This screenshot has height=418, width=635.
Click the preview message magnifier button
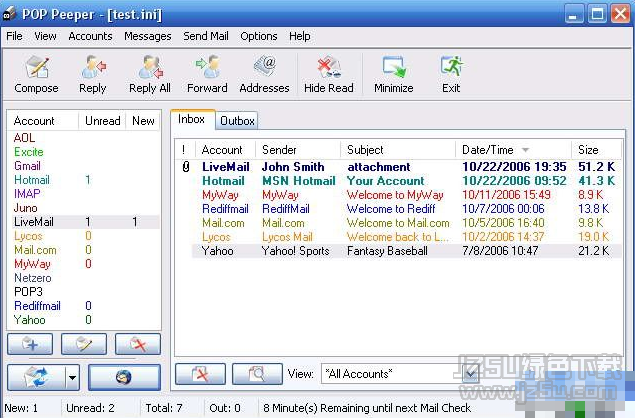257,373
